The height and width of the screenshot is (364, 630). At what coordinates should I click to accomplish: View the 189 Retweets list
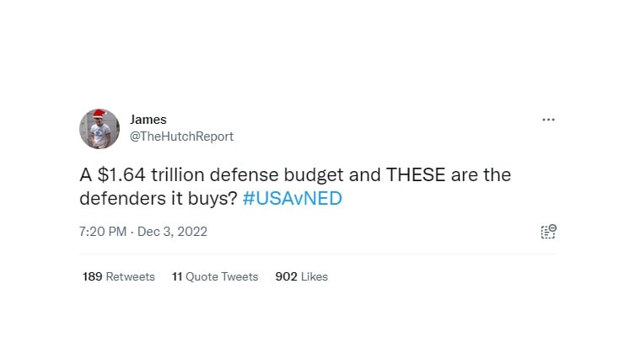[118, 276]
